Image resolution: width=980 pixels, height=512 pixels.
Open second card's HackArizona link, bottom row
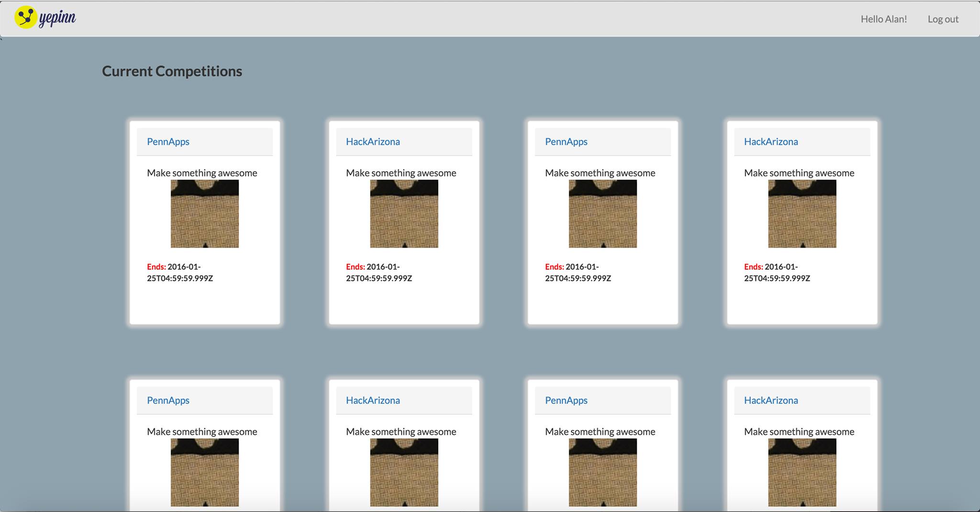click(373, 400)
